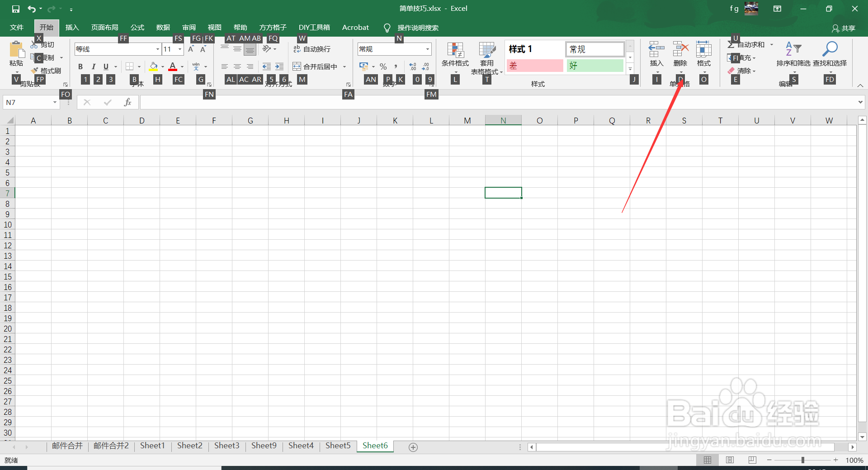Click the Save icon in quick access toolbar

16,9
